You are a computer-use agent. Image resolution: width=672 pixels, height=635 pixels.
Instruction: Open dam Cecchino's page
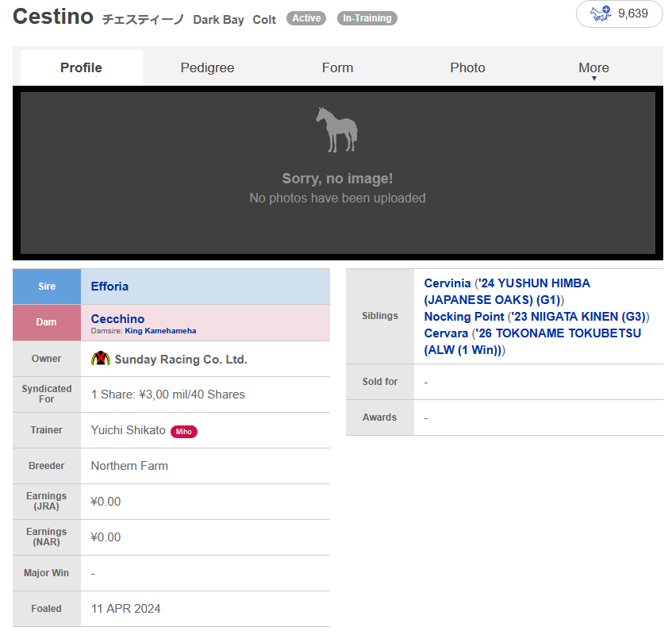117,318
